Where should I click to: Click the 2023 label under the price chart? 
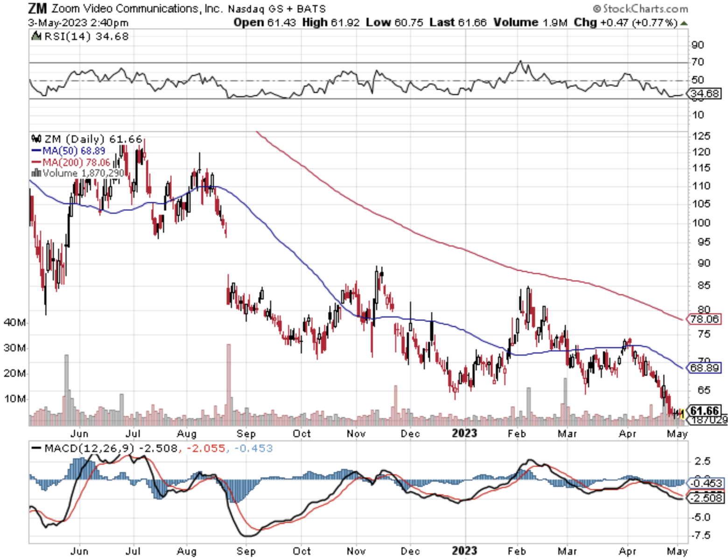(x=464, y=433)
